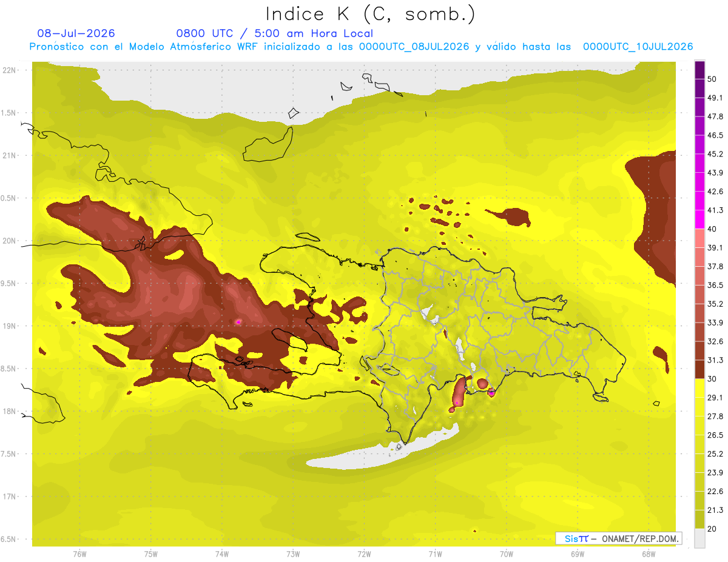
Task: Click the latitude label '19N'
Action: [10, 326]
